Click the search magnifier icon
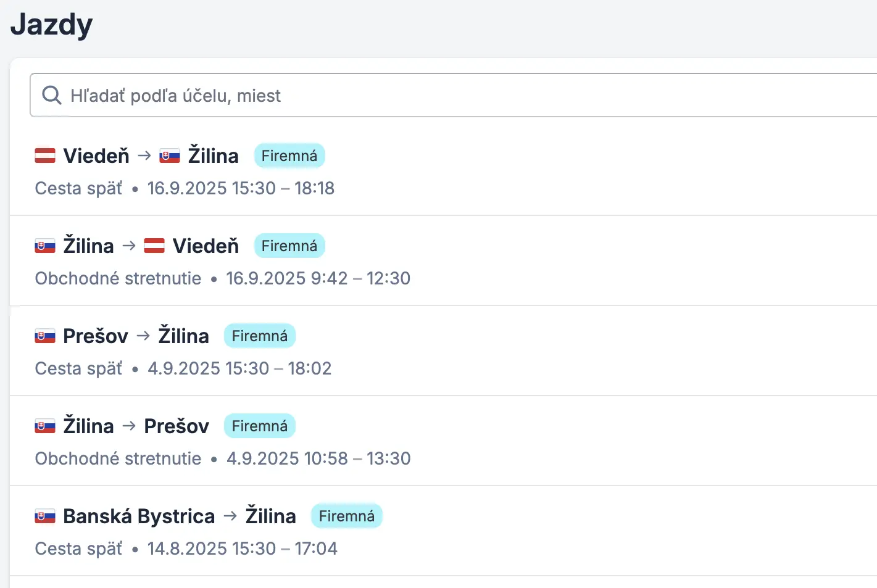The height and width of the screenshot is (588, 877). [x=51, y=95]
